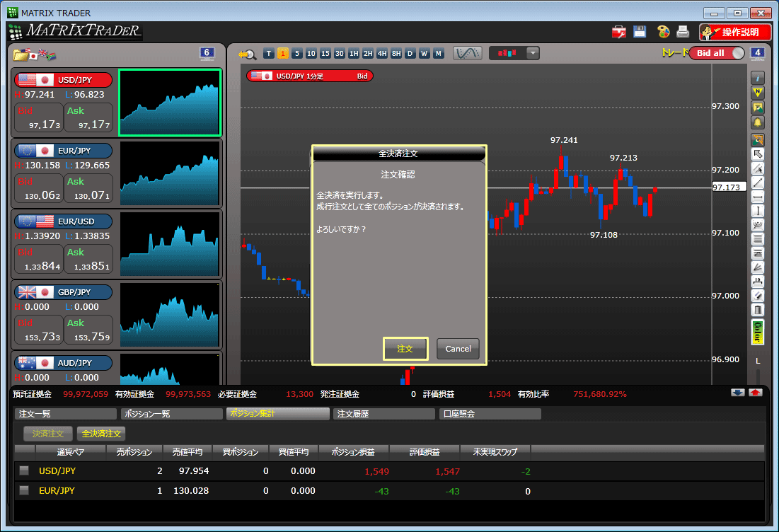Open the 口座照会 tab
The image size is (779, 532).
tap(490, 414)
